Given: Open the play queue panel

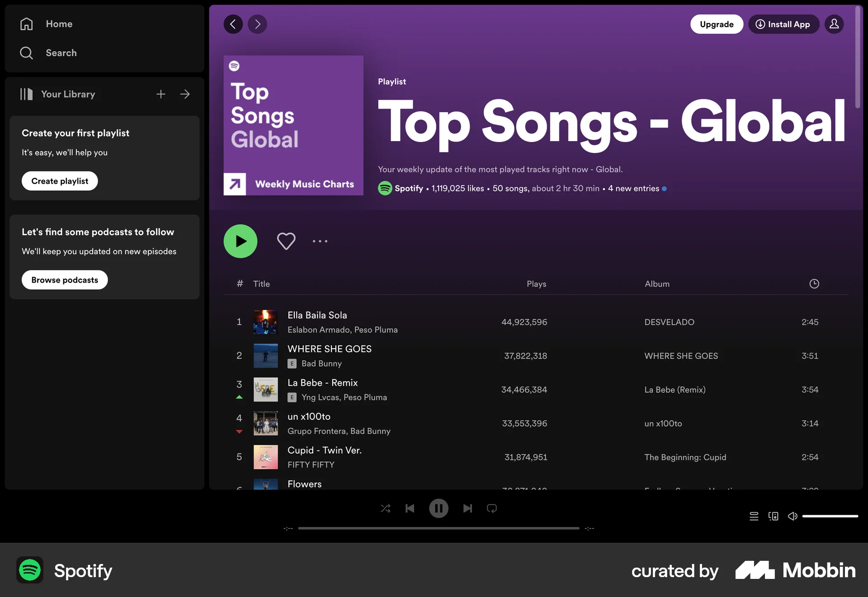Looking at the screenshot, I should click(x=754, y=516).
